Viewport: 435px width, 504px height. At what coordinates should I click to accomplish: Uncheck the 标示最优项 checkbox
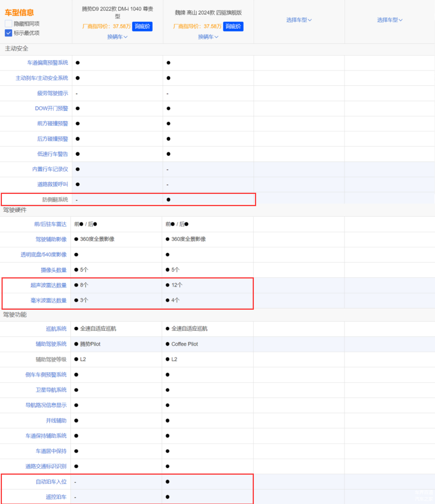point(8,33)
